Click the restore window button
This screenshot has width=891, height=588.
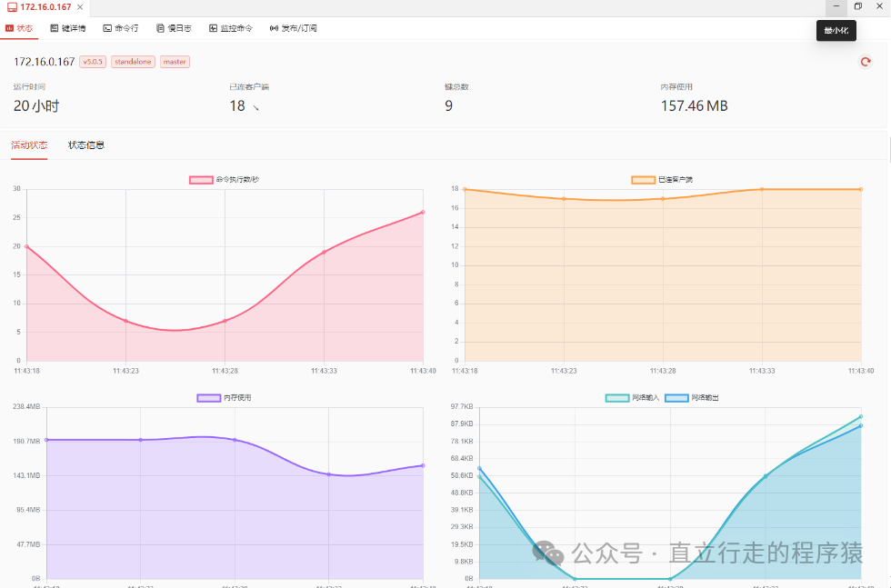[x=857, y=6]
